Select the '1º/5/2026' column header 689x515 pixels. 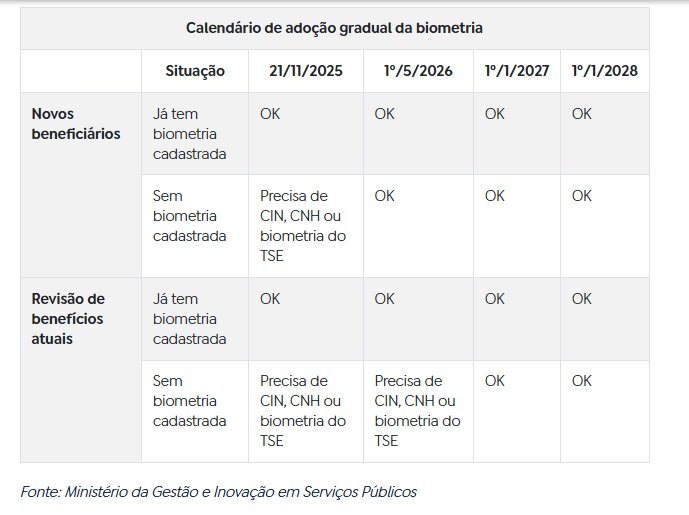[417, 71]
